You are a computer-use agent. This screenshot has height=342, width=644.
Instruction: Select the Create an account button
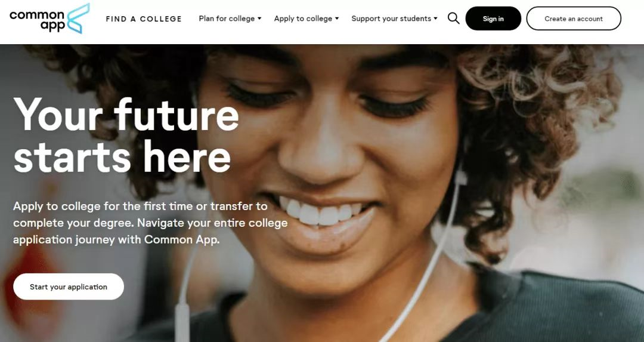(x=574, y=19)
